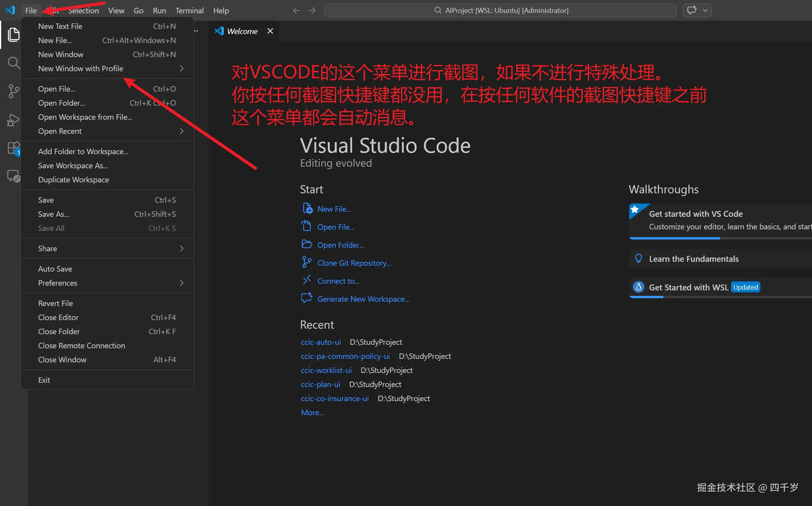Click the Clone Git Repository... link
The width and height of the screenshot is (812, 506).
point(354,263)
